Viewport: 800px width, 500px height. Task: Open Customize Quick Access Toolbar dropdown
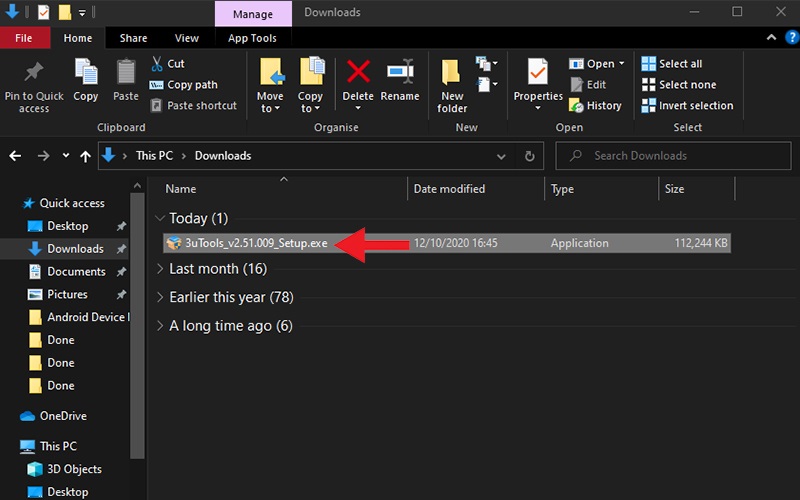pyautogui.click(x=82, y=13)
